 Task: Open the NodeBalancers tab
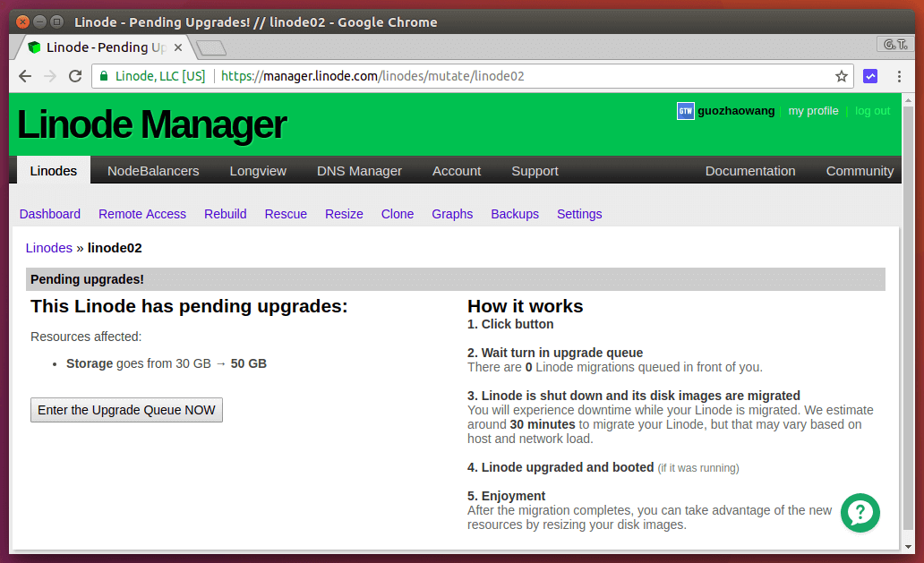coord(153,171)
